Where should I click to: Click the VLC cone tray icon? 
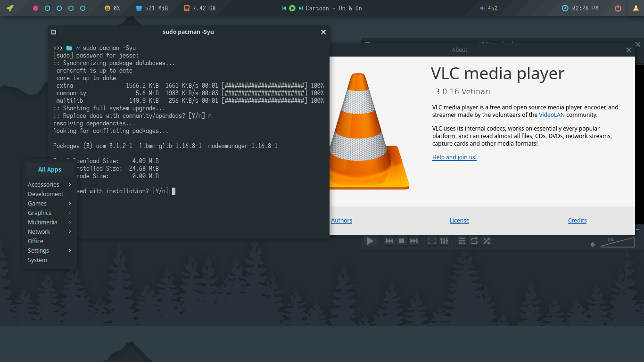click(x=636, y=8)
